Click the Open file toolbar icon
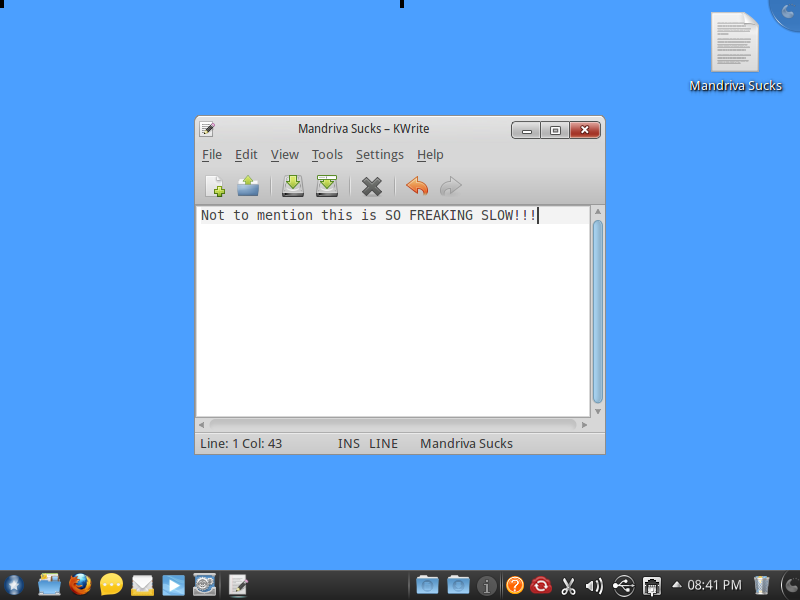This screenshot has width=800, height=600. tap(248, 186)
